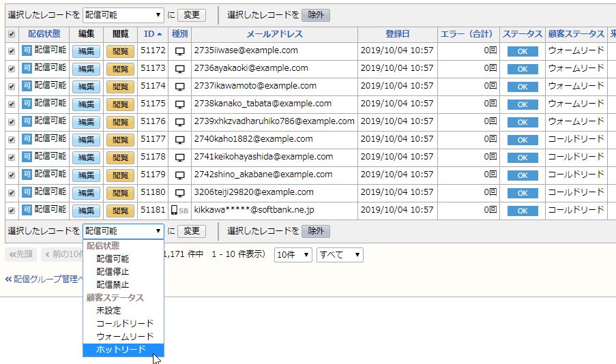Click email 2738kanako_tabata@example.com
The width and height of the screenshot is (616, 364).
263,104
